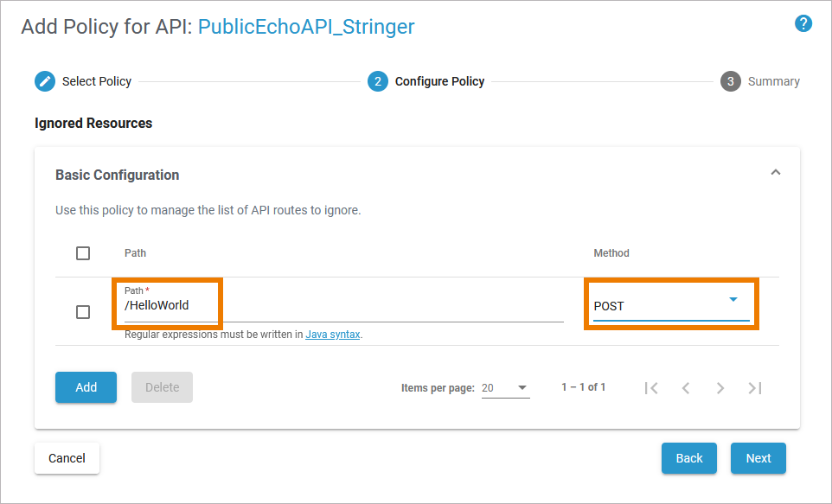The height and width of the screenshot is (504, 832).
Task: Go to previous page arrow
Action: [x=686, y=388]
